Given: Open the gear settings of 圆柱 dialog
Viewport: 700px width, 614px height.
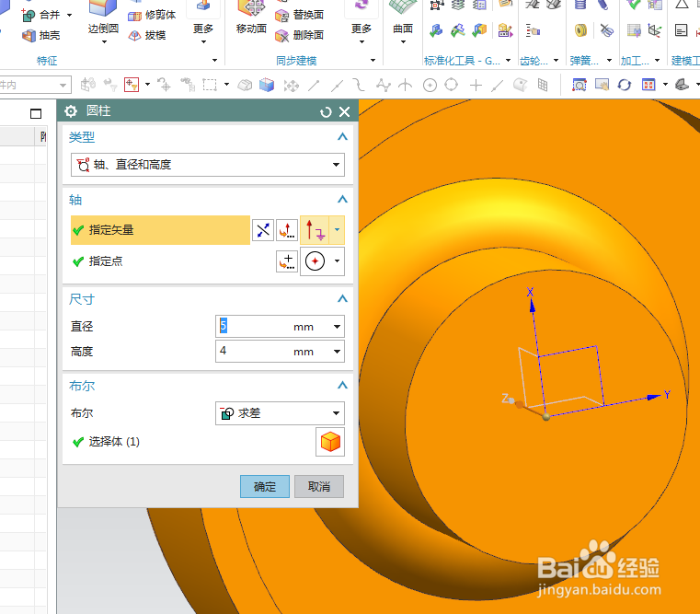Looking at the screenshot, I should (x=71, y=110).
